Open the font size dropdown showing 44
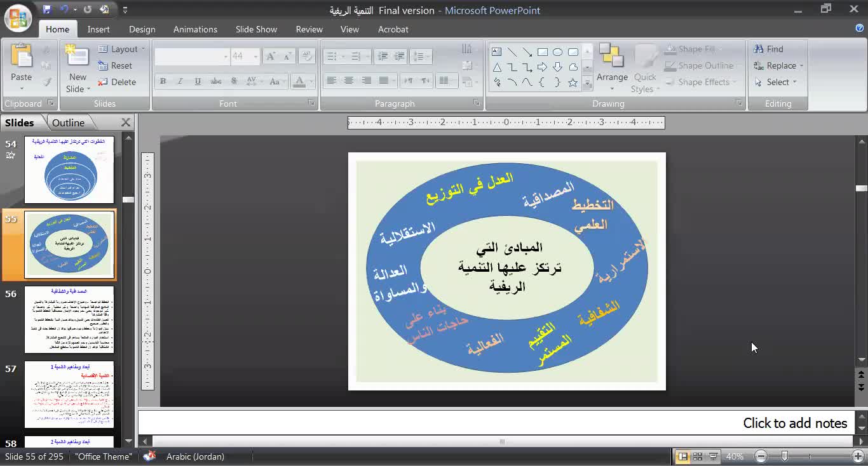The height and width of the screenshot is (466, 868). [x=255, y=57]
